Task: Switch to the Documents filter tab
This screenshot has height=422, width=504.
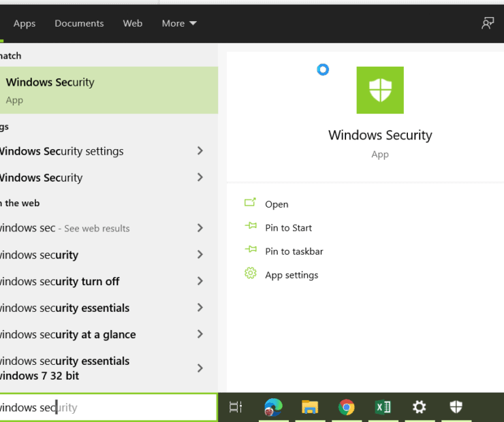Action: (x=79, y=23)
